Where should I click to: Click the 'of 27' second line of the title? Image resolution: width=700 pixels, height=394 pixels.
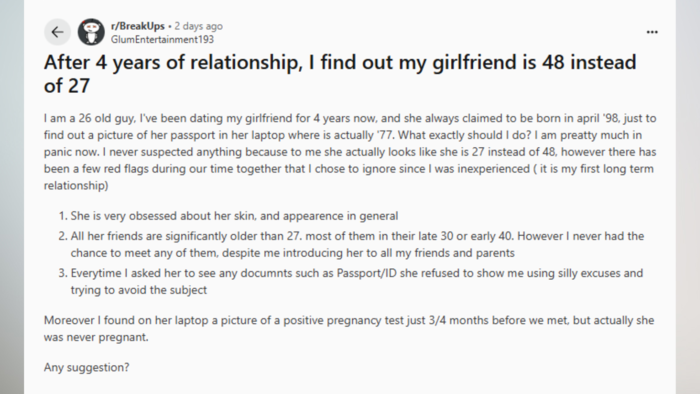coord(67,86)
